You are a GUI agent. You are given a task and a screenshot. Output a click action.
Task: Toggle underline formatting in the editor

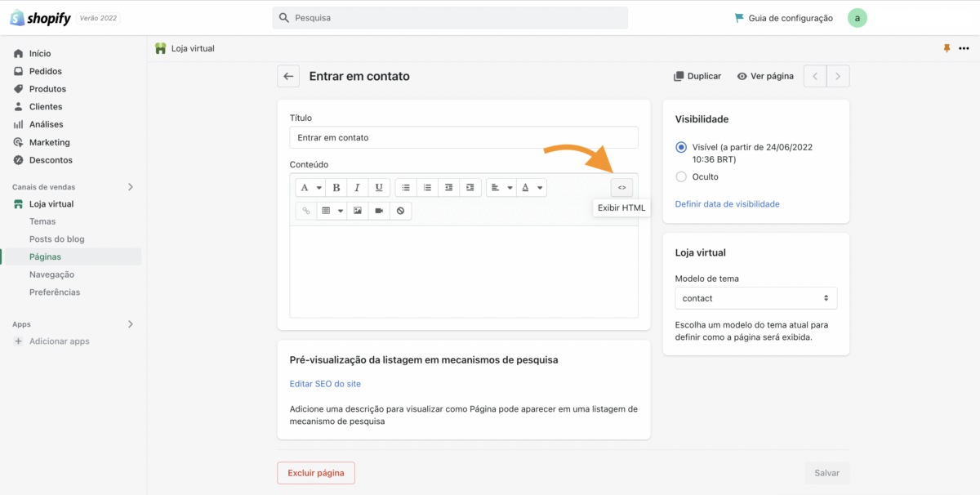[x=379, y=188]
